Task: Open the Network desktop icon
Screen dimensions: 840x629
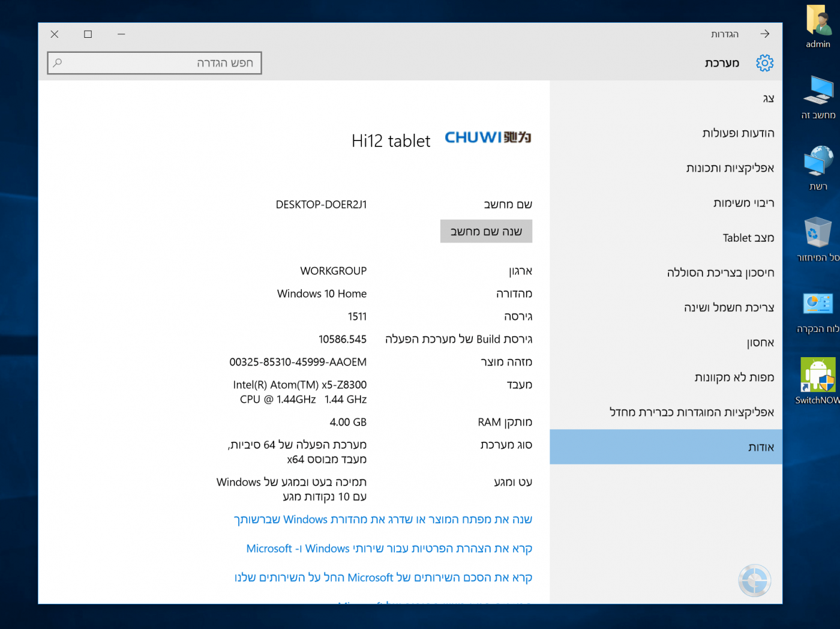Action: [818, 168]
